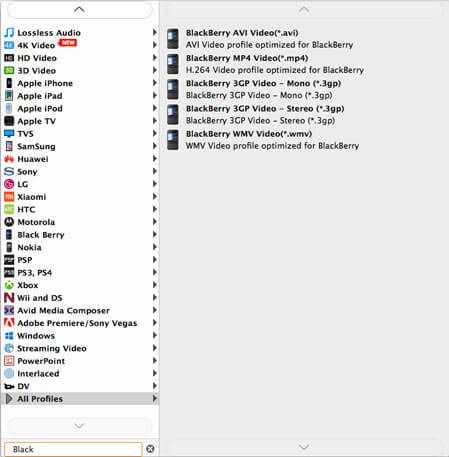
Task: Click the profile list scroll-down chevron
Action: (x=304, y=447)
